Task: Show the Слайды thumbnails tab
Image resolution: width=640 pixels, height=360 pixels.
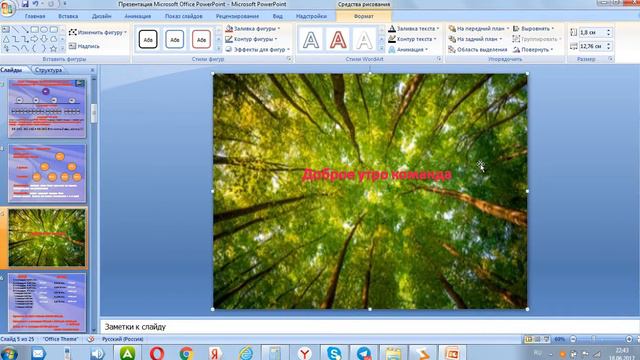Action: point(11,70)
